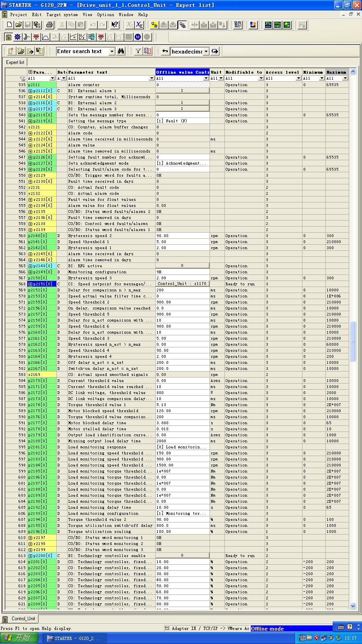Open the green icon with yellow star
The width and height of the screenshot is (362, 644).
pyautogui.click(x=287, y=25)
